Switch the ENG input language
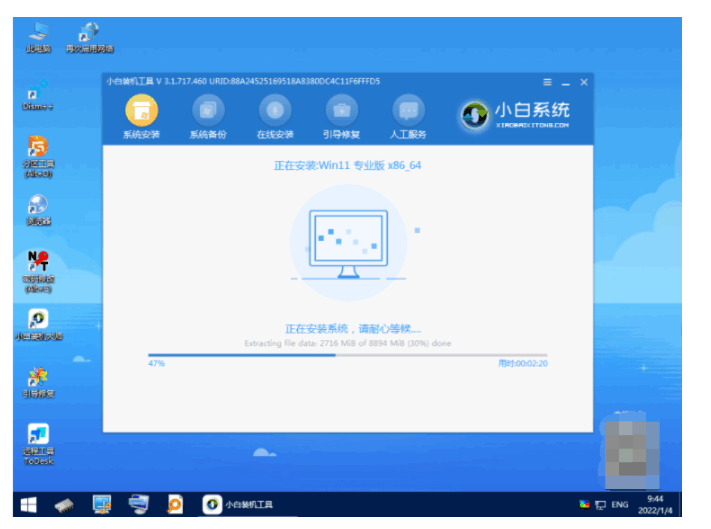Screen dimensions: 711x529 coord(619,505)
